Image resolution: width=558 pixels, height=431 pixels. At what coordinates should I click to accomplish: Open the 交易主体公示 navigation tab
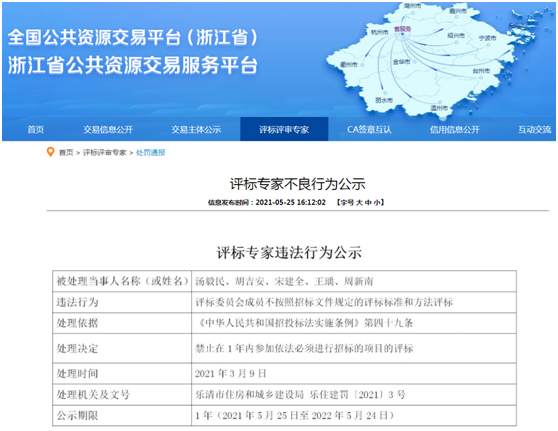(x=196, y=130)
